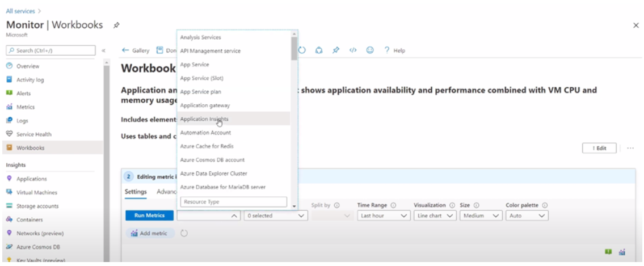Click the Color palette info icon
Screen dimensions: 644x266
(x=545, y=205)
